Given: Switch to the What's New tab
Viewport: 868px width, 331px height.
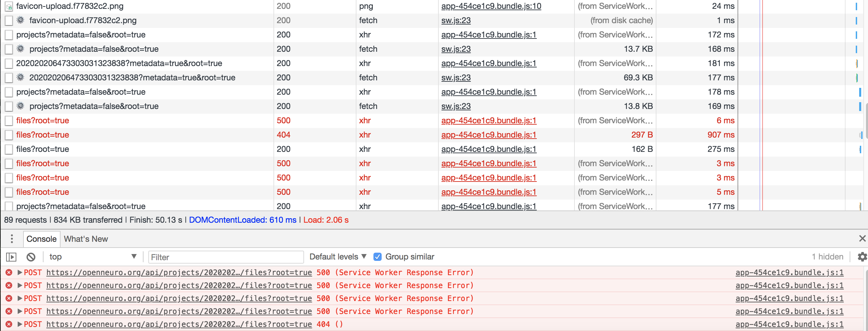Looking at the screenshot, I should pyautogui.click(x=86, y=239).
